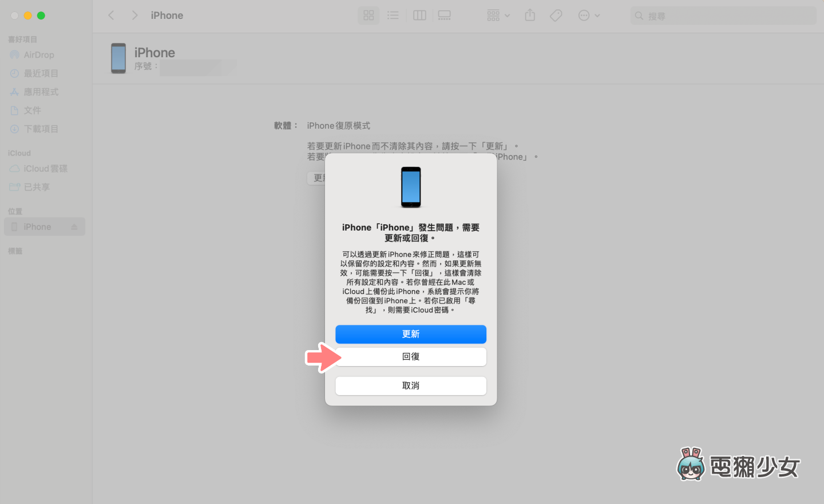Go back with the Finder back arrow
Viewport: 824px width, 504px height.
click(x=112, y=15)
